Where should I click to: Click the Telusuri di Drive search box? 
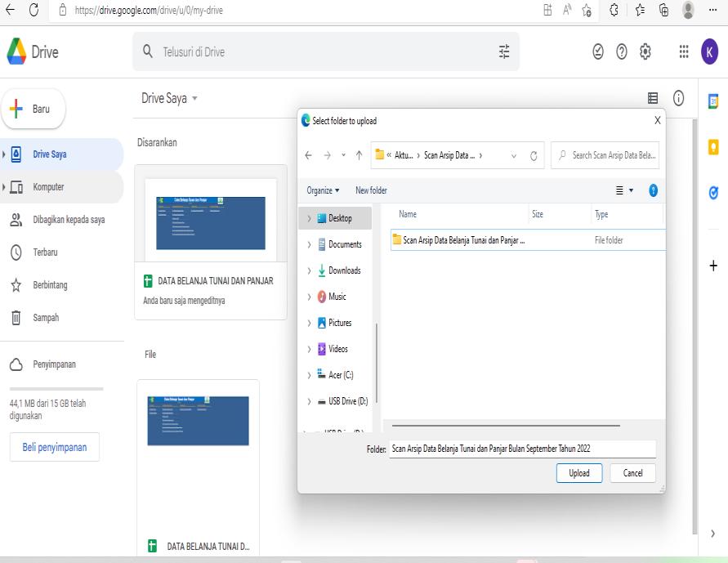(326, 51)
